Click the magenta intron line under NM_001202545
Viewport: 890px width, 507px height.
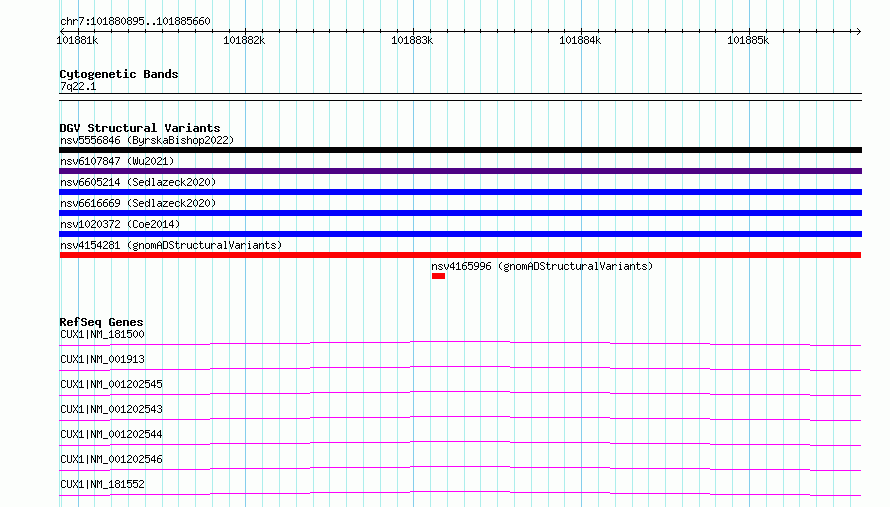[460, 393]
